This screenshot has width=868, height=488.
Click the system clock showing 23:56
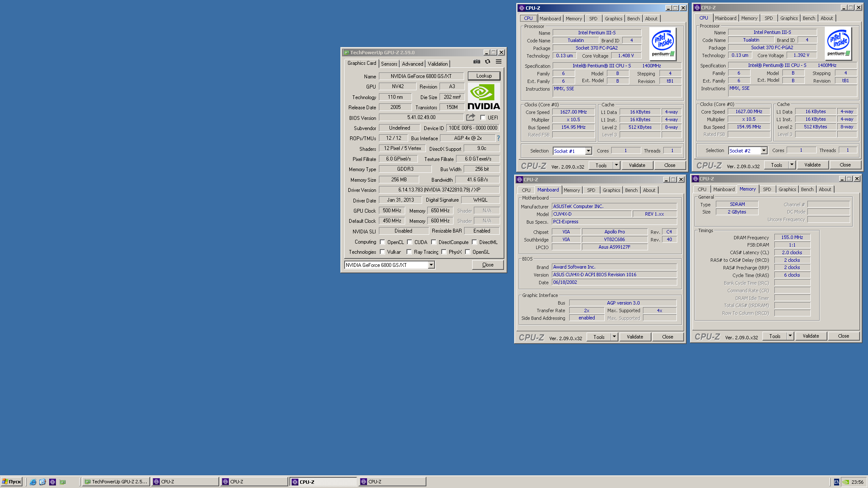[x=857, y=482]
